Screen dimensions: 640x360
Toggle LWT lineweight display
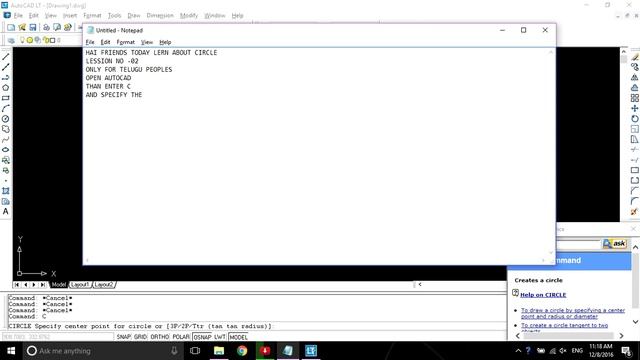[x=220, y=337]
